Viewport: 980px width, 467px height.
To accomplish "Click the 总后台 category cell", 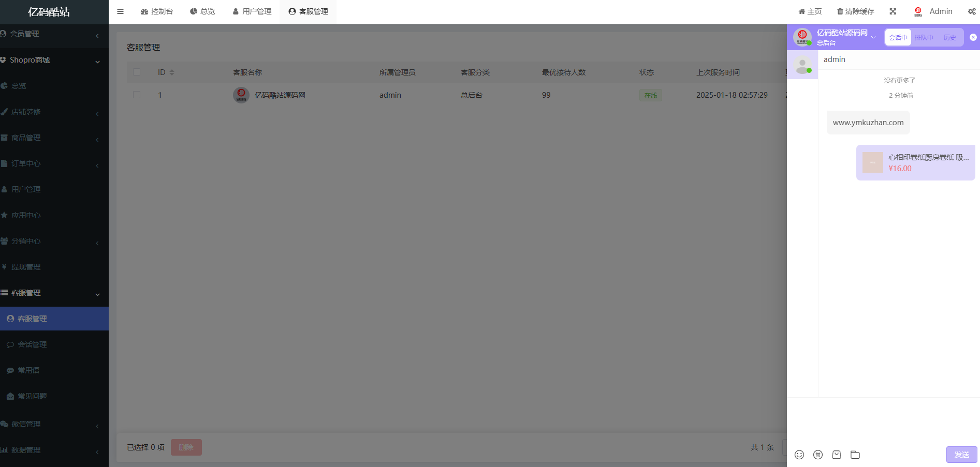I will point(472,95).
